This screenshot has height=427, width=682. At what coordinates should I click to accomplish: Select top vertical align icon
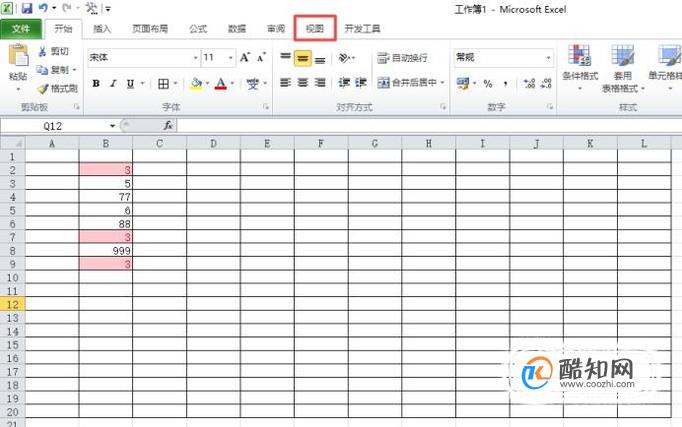pyautogui.click(x=285, y=57)
